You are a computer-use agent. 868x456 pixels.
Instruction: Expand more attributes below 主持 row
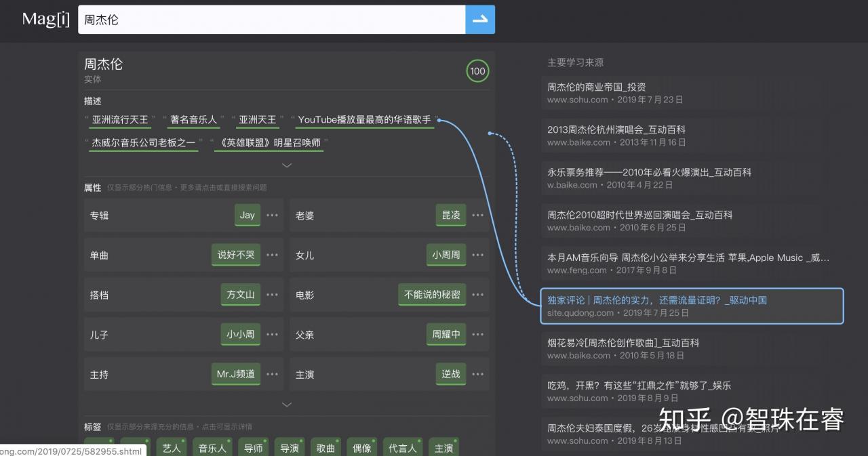[x=287, y=405]
